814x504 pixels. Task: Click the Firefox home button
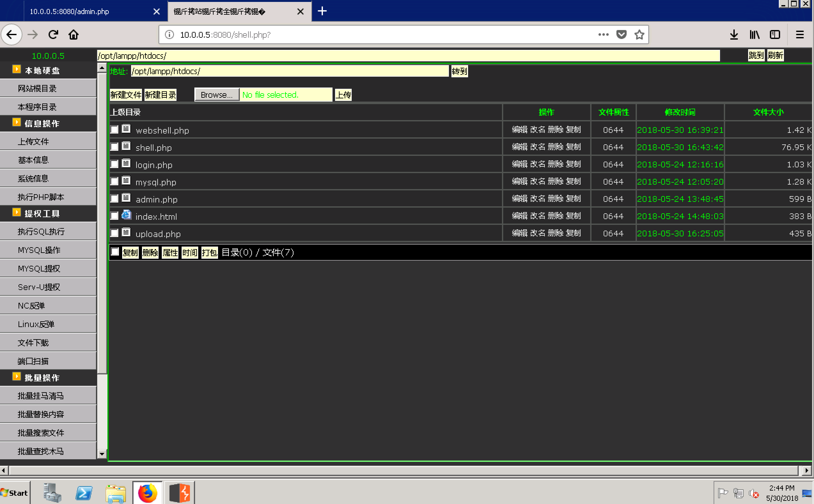pyautogui.click(x=74, y=35)
